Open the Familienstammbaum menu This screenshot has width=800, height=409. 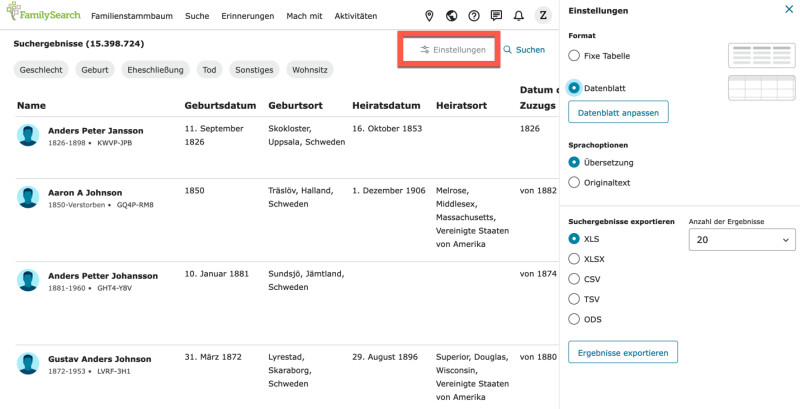(x=132, y=16)
